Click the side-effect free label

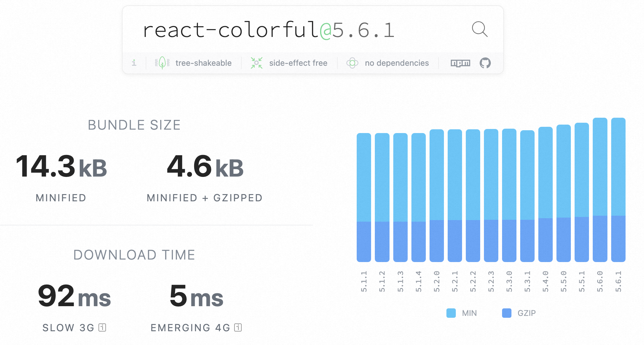pos(298,63)
